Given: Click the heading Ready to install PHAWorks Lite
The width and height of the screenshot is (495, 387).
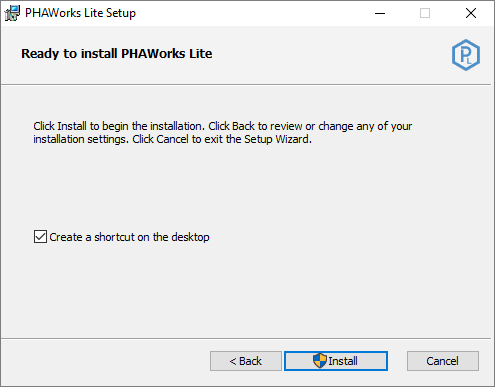Looking at the screenshot, I should click(x=117, y=54).
